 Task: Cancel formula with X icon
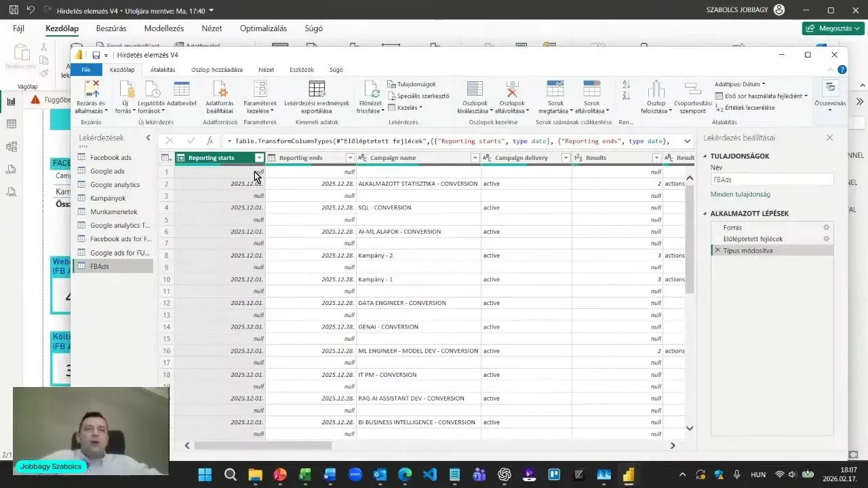point(170,141)
